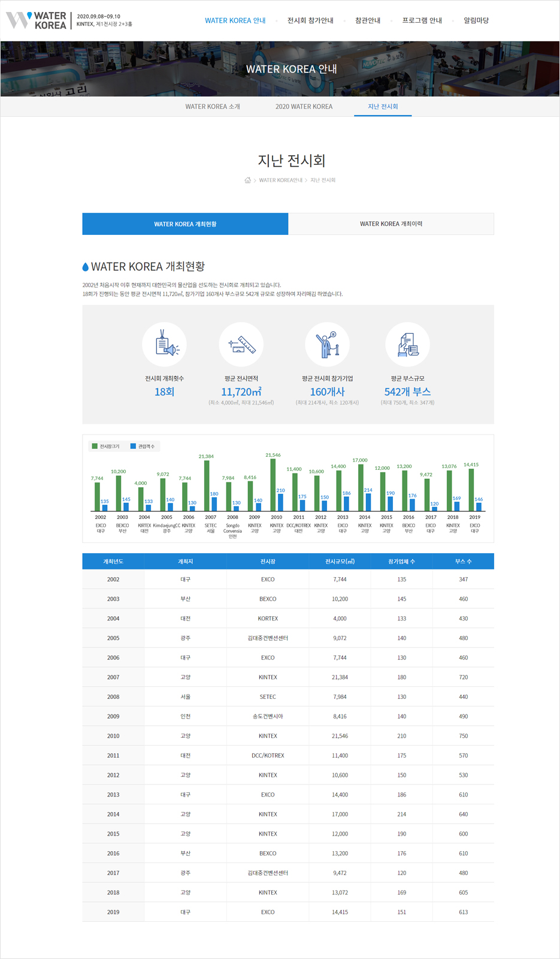Open WATER KOREA 안내 menu

[235, 20]
